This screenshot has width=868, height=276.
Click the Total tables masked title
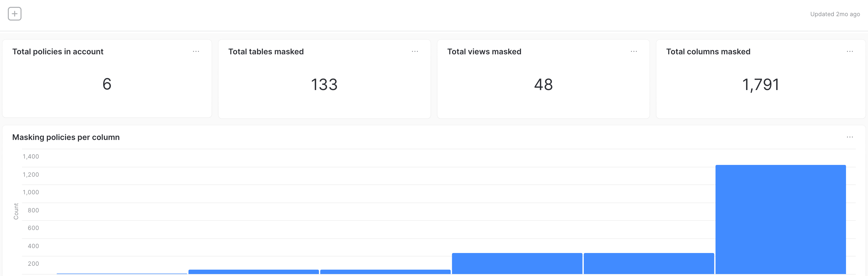click(266, 52)
